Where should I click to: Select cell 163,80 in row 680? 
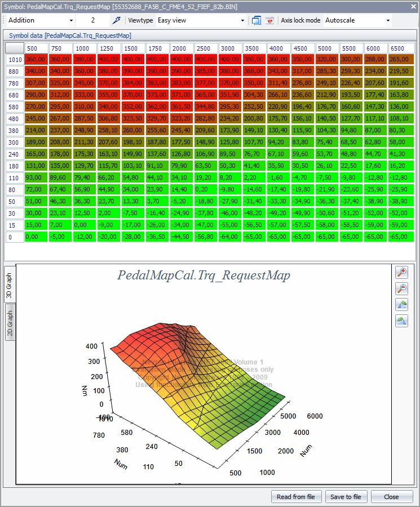click(401, 95)
